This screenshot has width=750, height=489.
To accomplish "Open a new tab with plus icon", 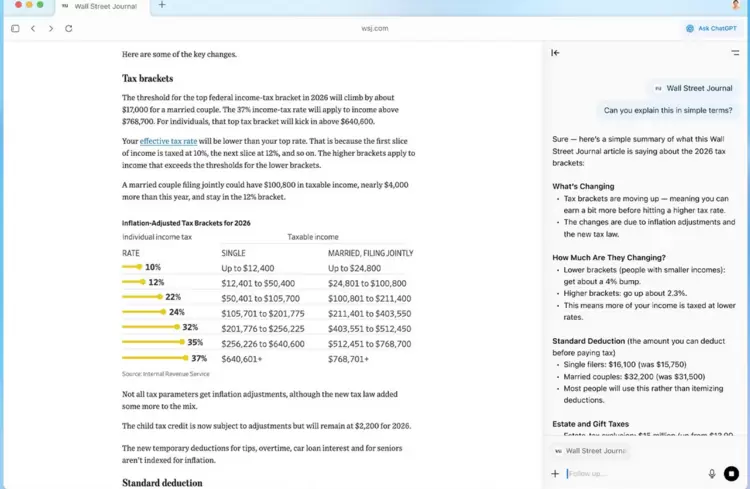I will click(162, 6).
